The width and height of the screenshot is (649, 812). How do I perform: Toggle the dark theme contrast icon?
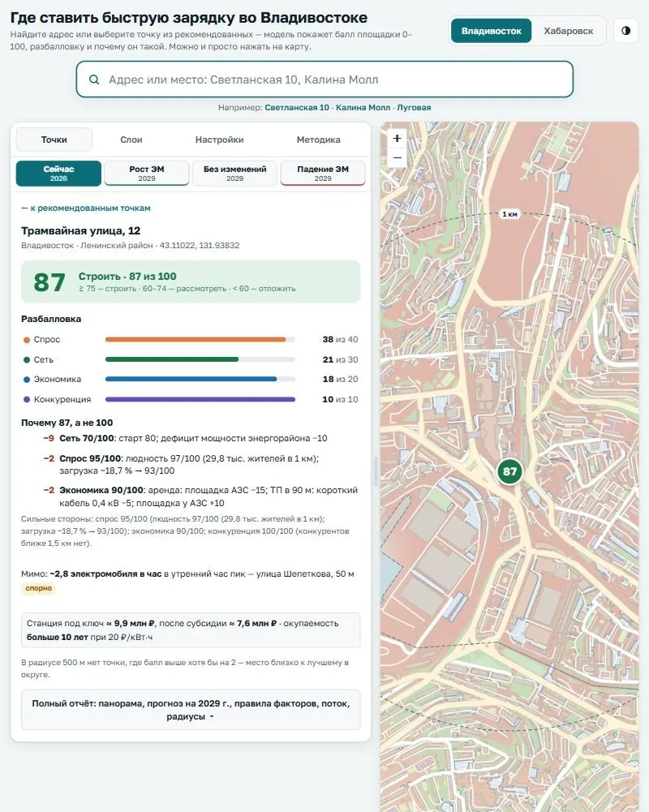[x=625, y=31]
